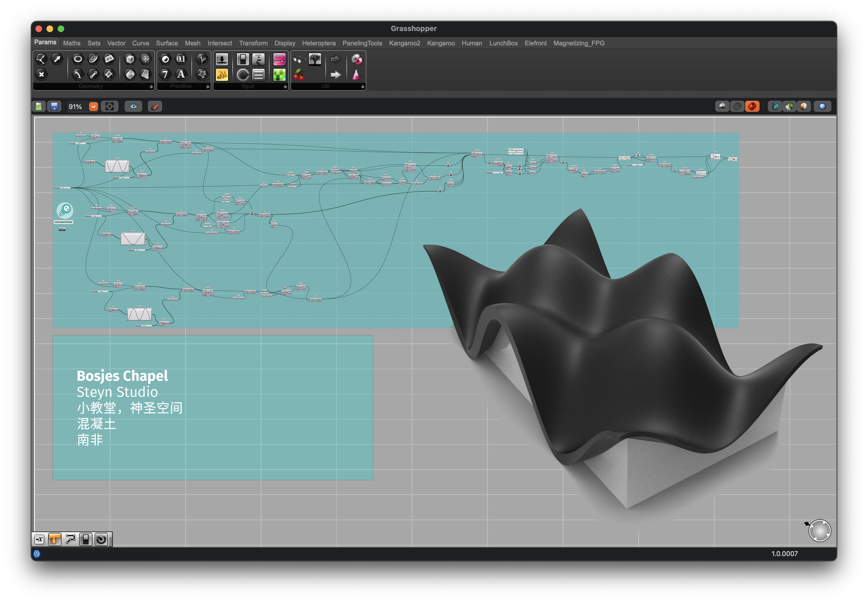This screenshot has height=602, width=868.
Task: Open the Galapagos tree icon in Util
Action: (315, 59)
